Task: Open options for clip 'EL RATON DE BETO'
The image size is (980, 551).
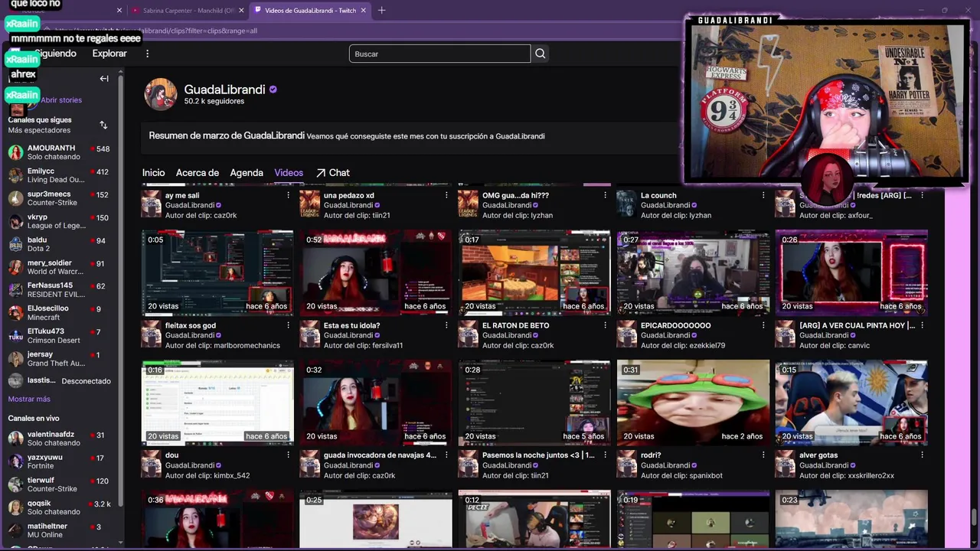Action: 605,326
